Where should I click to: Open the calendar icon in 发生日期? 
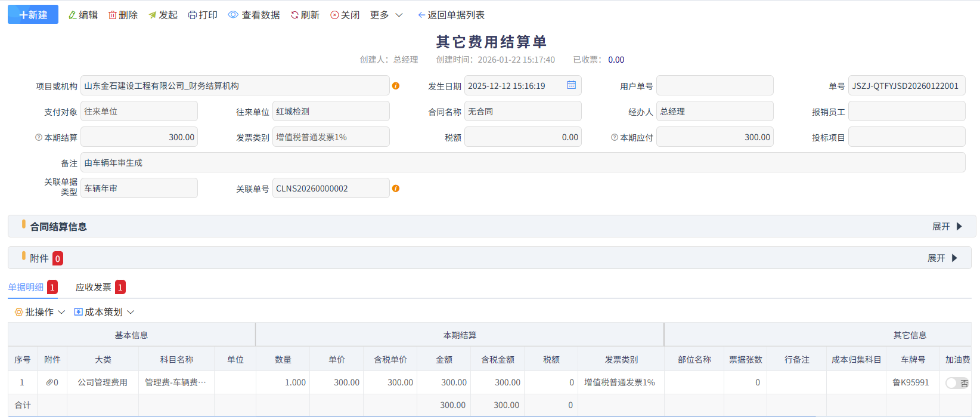point(571,85)
